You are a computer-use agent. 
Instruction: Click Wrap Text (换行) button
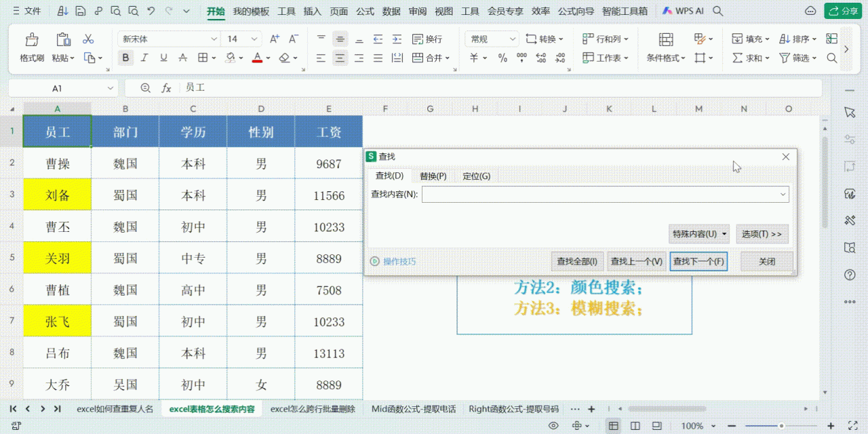(x=427, y=39)
